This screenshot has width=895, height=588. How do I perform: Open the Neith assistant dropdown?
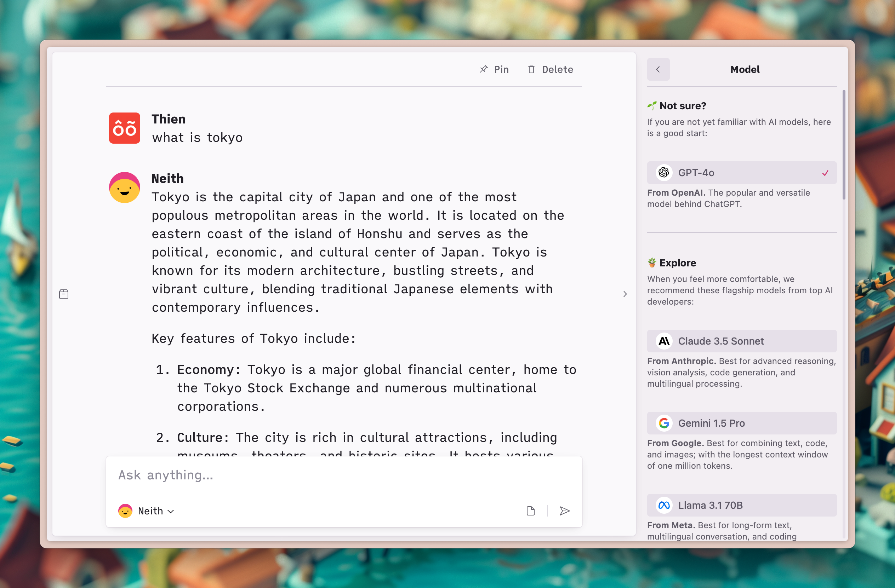click(146, 511)
